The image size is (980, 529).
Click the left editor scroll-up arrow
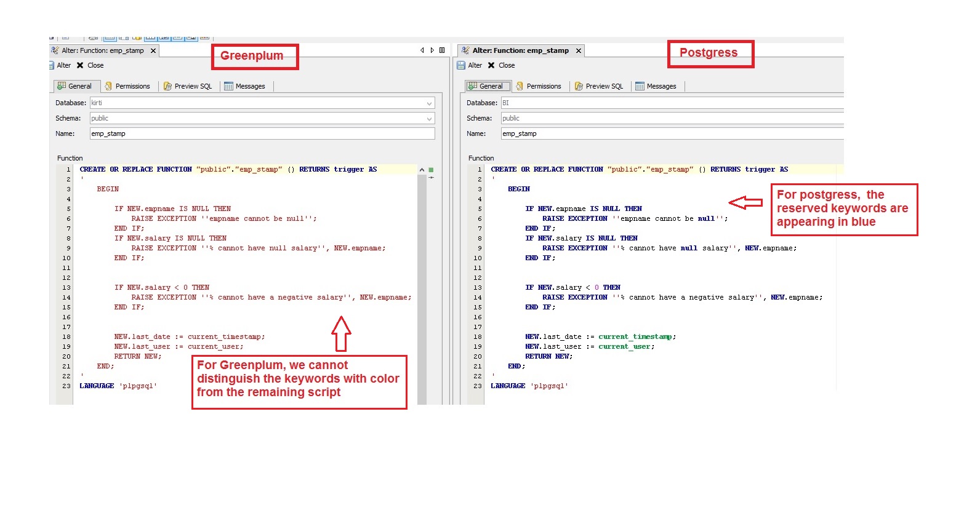click(x=422, y=170)
